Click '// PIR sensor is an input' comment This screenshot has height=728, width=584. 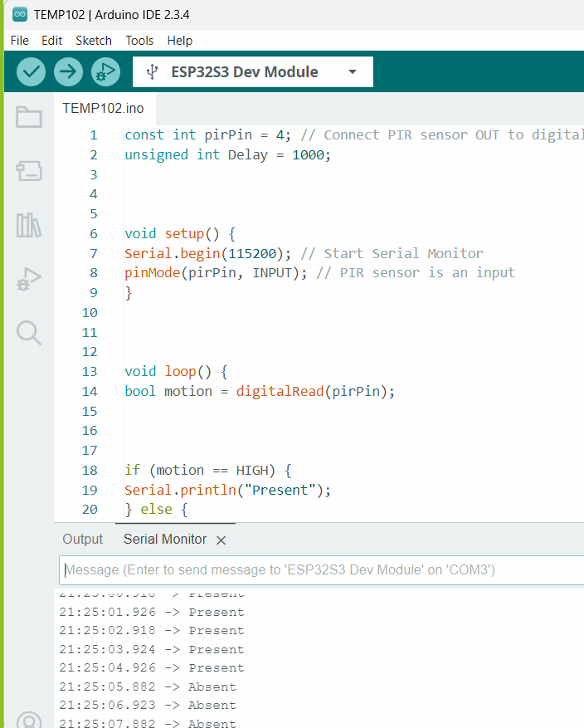point(416,272)
